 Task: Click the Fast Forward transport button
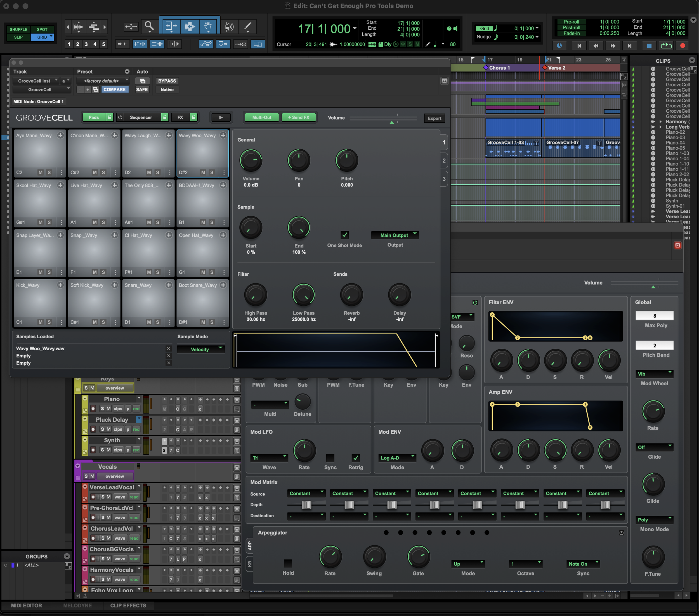click(x=613, y=46)
